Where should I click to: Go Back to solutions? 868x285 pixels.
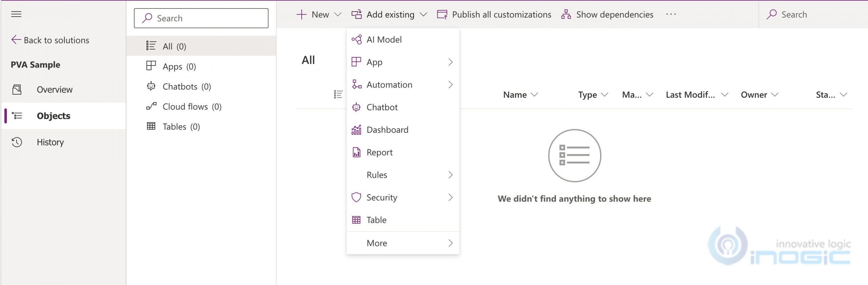50,40
